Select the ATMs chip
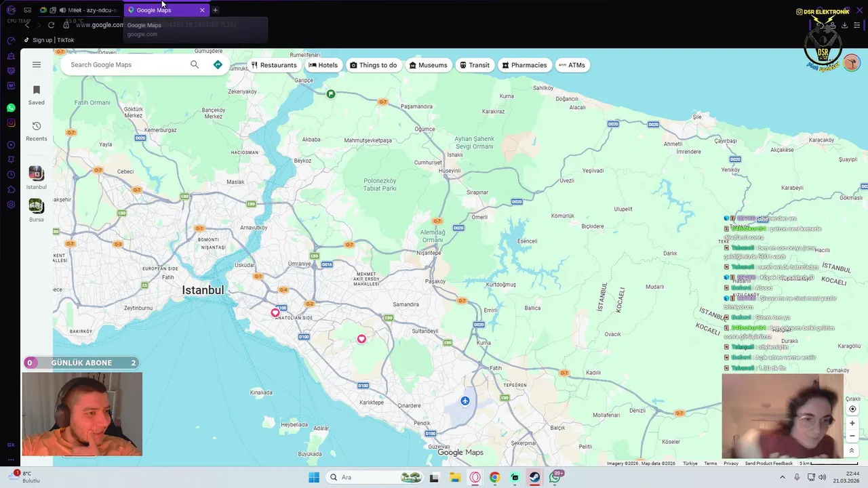 (x=572, y=65)
